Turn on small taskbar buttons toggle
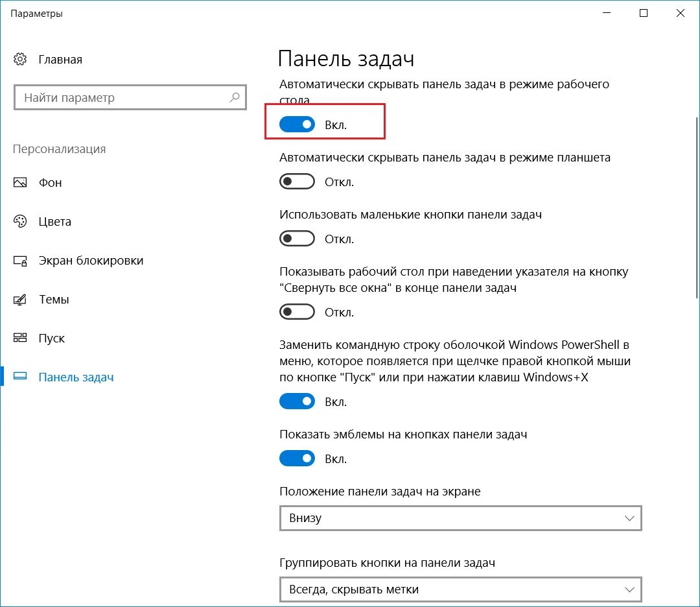This screenshot has width=700, height=607. (x=297, y=239)
